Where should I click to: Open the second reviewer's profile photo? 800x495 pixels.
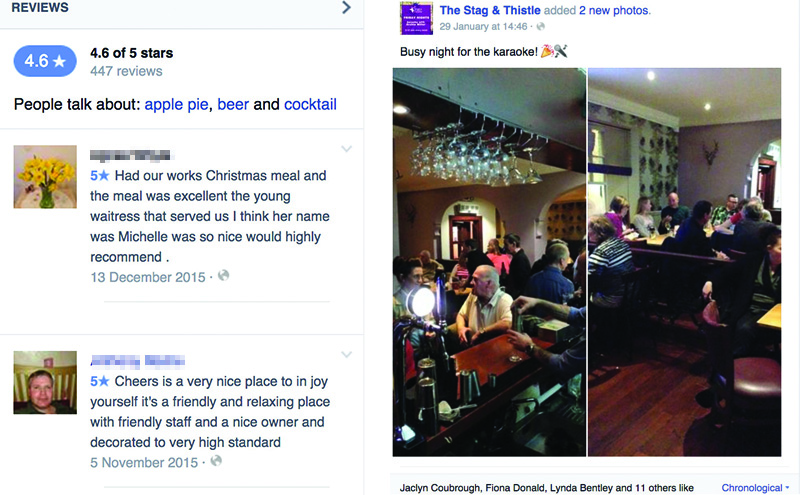coord(45,382)
